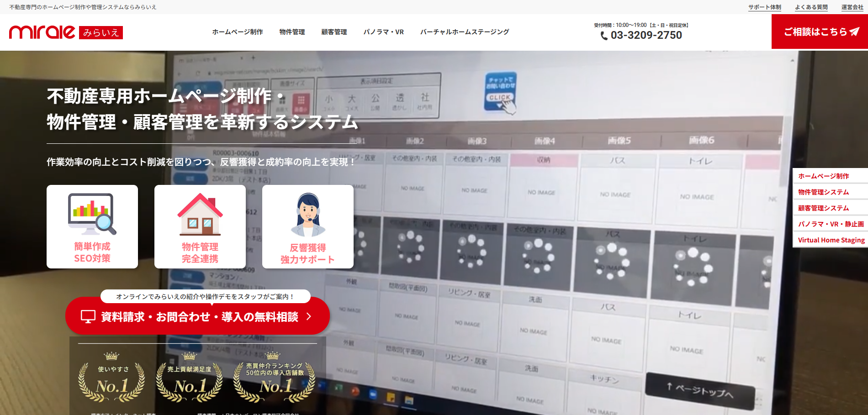Select パノラマ・VR・静止画 in the side menu
This screenshot has height=415, width=868.
[x=830, y=224]
